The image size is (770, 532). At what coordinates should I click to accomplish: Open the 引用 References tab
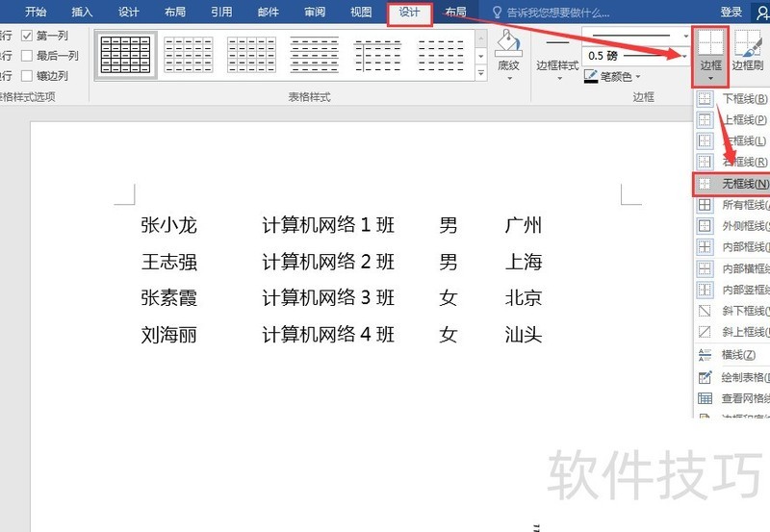click(221, 12)
